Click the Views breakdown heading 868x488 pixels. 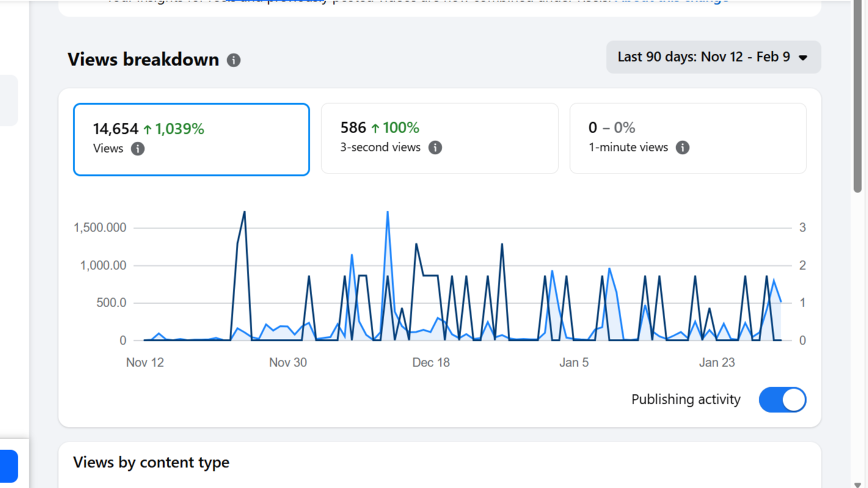click(x=143, y=59)
